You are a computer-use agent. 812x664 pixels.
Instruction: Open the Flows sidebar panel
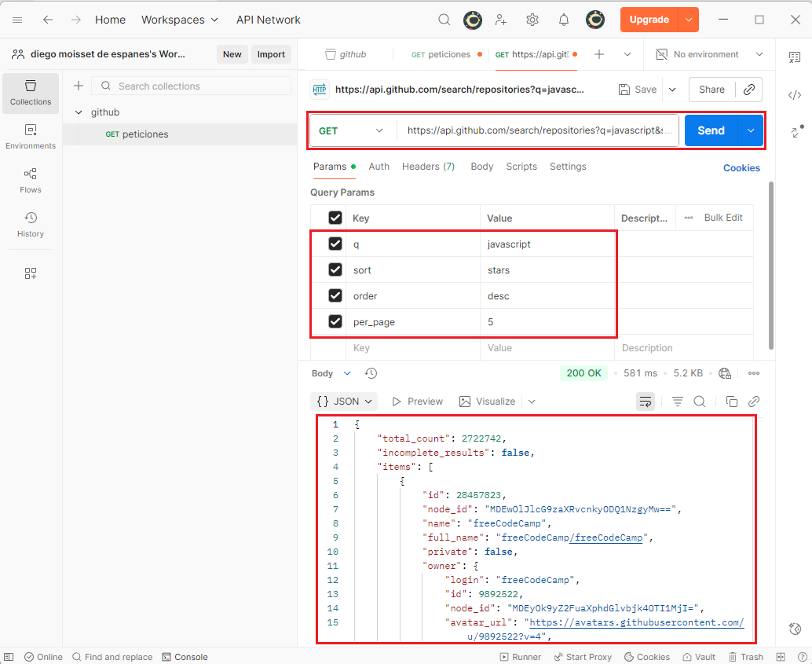[x=31, y=180]
